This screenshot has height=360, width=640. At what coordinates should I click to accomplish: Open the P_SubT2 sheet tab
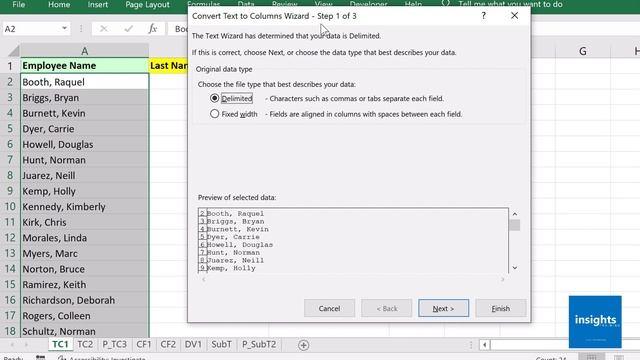(259, 344)
